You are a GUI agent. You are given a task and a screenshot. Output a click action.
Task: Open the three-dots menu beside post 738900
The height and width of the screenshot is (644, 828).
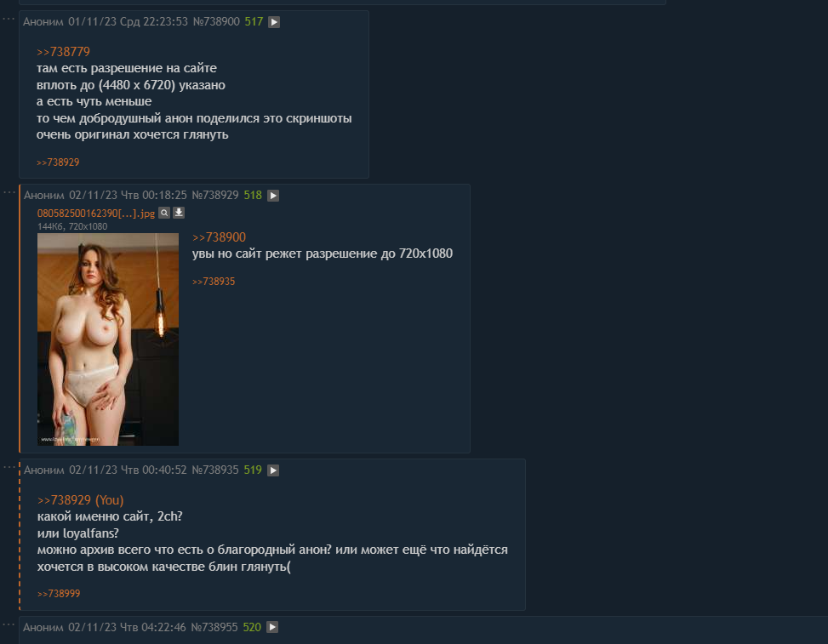(9, 19)
